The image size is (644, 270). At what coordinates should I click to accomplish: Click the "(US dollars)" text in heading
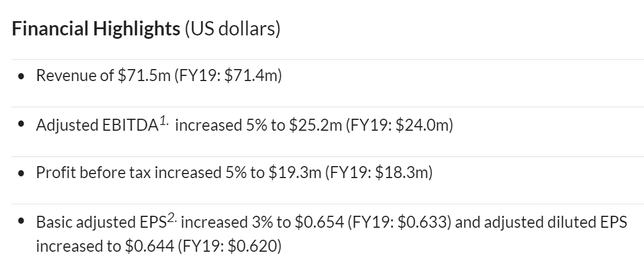point(233,29)
